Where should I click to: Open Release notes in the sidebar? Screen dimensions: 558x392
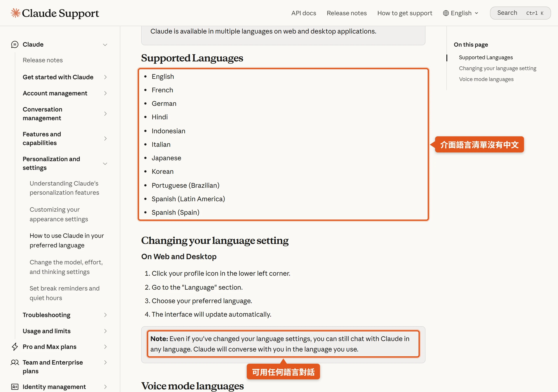coord(43,60)
